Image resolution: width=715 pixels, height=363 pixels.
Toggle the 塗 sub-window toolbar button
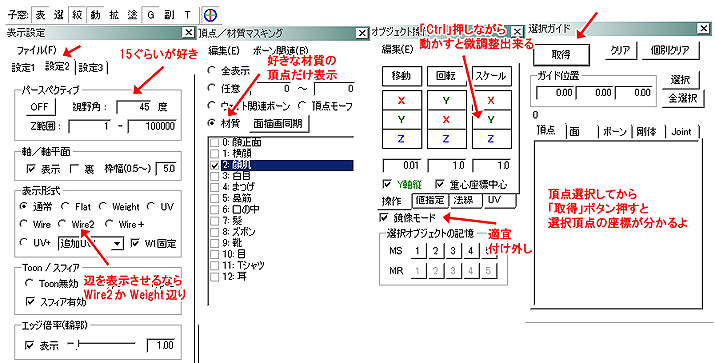point(132,15)
